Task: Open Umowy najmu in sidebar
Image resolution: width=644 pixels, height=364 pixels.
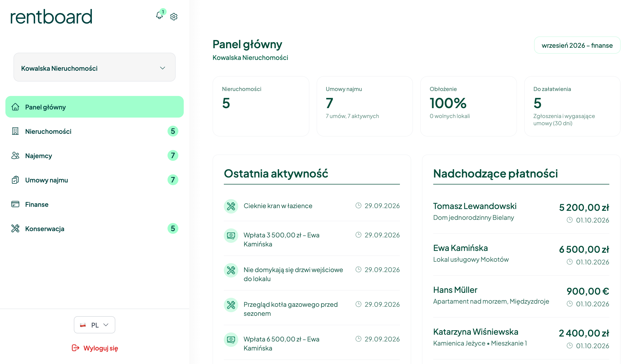Action: [95, 180]
